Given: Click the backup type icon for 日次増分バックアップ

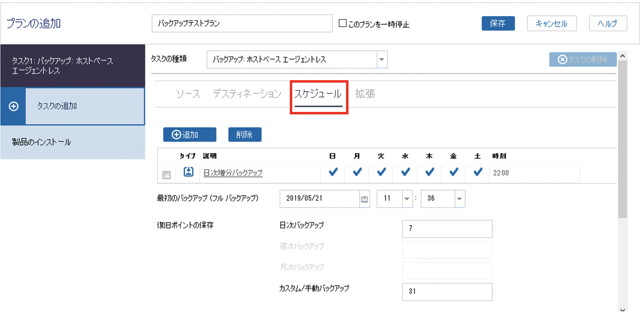Looking at the screenshot, I should point(188,172).
